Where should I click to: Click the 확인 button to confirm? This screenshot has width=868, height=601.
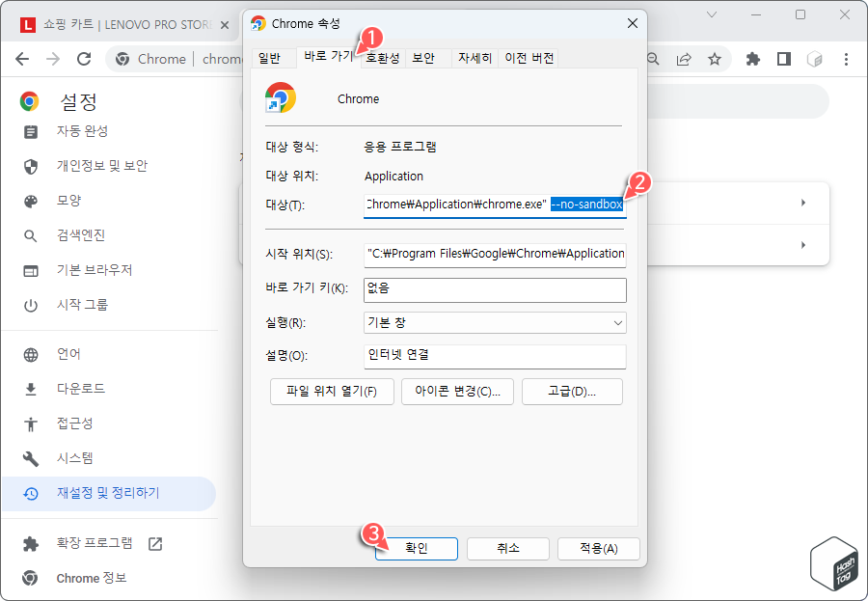pos(416,549)
